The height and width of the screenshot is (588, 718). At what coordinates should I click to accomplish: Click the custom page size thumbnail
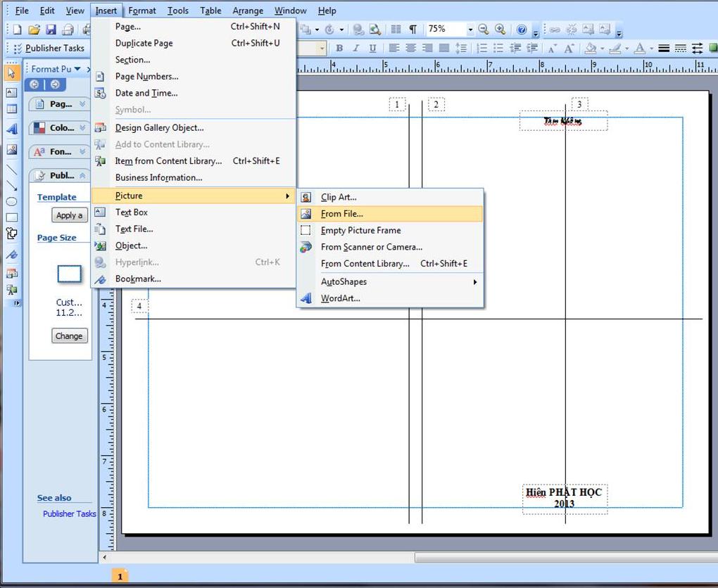(69, 274)
